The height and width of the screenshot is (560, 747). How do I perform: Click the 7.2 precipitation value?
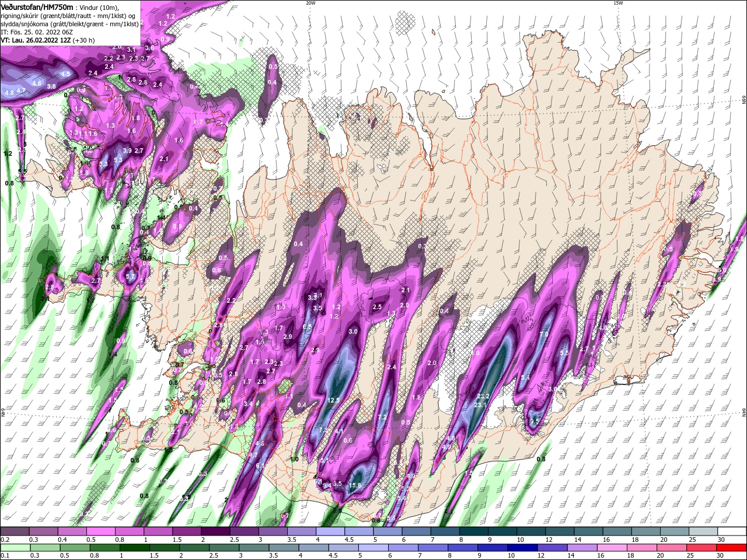(x=382, y=417)
